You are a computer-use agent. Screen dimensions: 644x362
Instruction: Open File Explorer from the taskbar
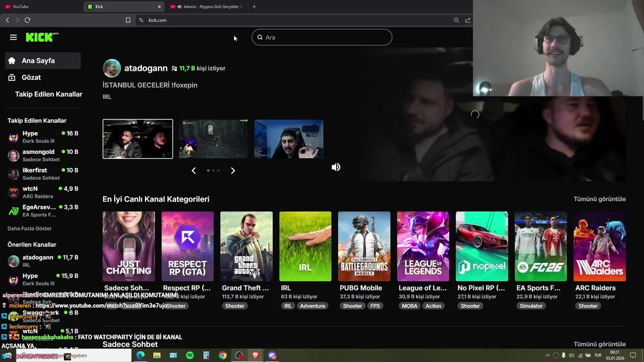[x=157, y=355]
